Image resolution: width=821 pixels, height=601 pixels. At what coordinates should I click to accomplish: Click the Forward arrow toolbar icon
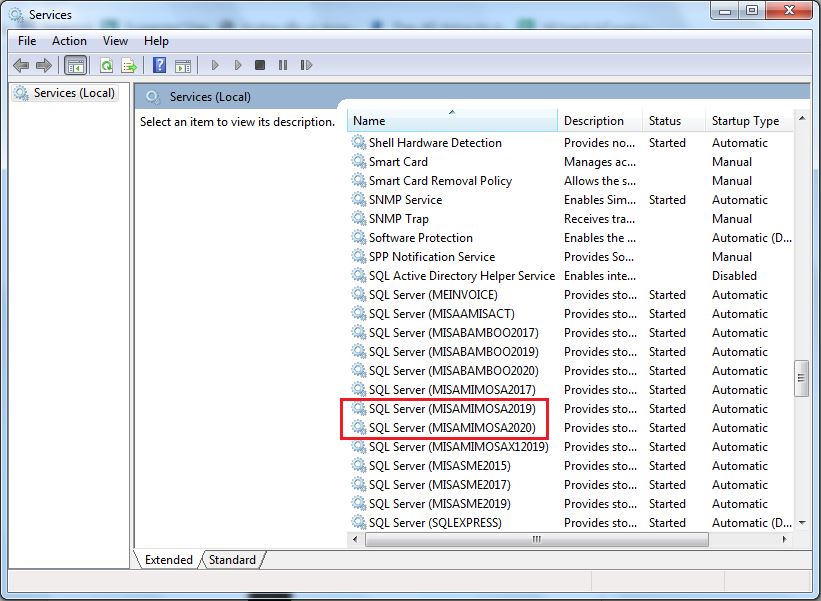coord(44,65)
